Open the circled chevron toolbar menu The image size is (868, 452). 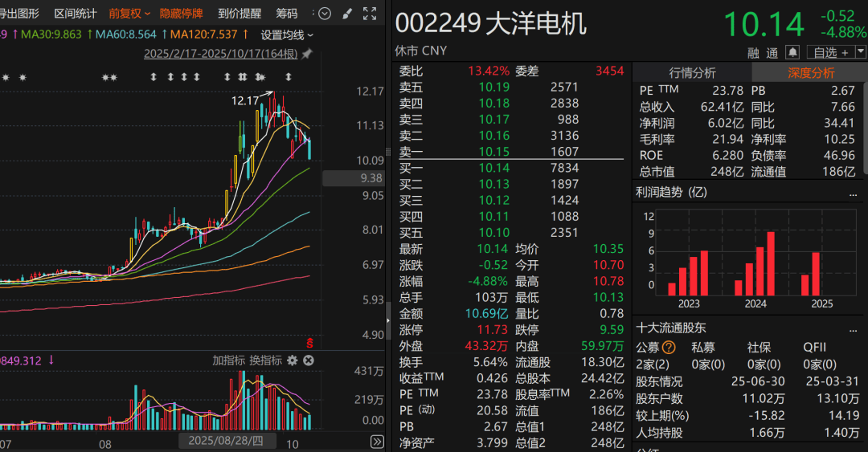(x=325, y=14)
